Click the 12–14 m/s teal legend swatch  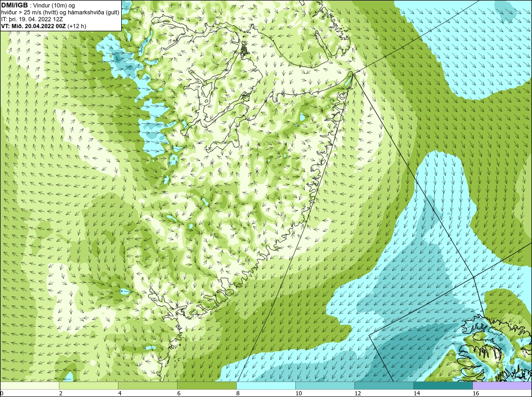click(384, 385)
